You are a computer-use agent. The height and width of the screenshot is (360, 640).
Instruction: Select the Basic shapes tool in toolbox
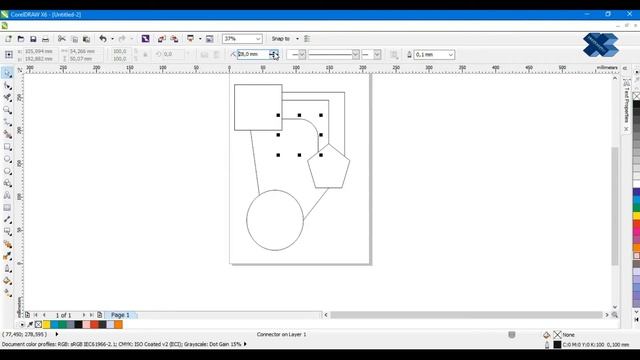click(x=7, y=183)
